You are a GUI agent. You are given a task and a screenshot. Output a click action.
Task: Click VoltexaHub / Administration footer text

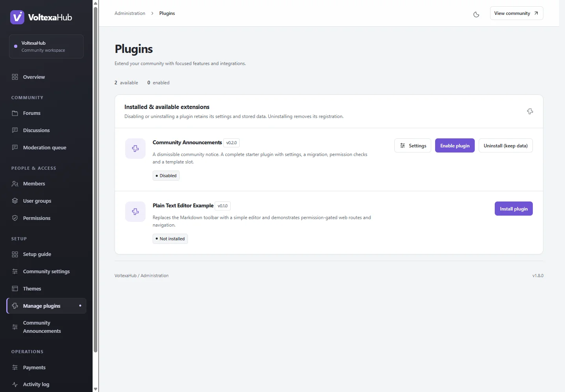[x=142, y=276]
